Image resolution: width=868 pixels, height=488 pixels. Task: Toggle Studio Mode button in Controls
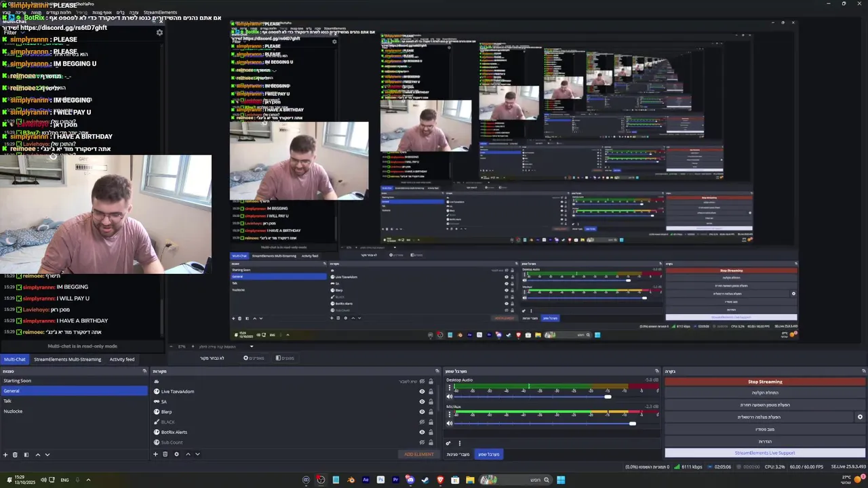pos(765,429)
